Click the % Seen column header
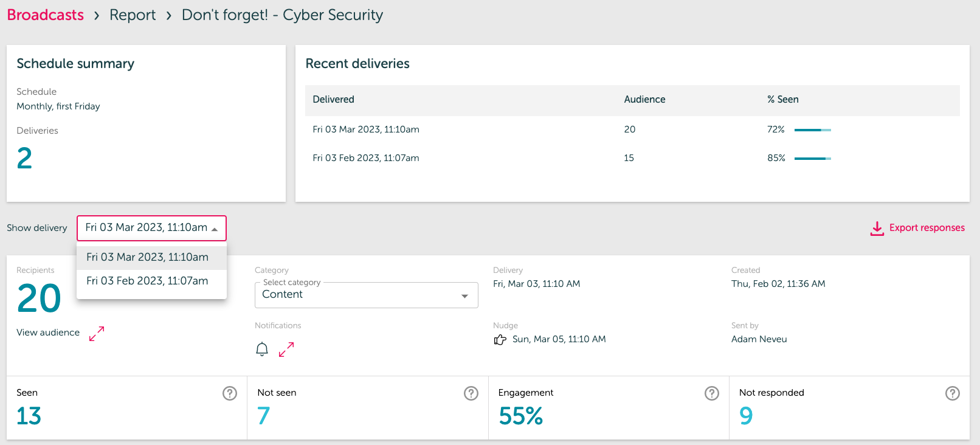Screen dimensions: 980x445 783,100
